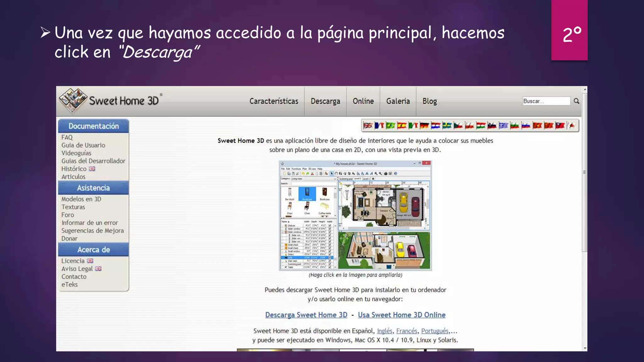Open the Galería menu item
The height and width of the screenshot is (362, 644).
point(398,101)
